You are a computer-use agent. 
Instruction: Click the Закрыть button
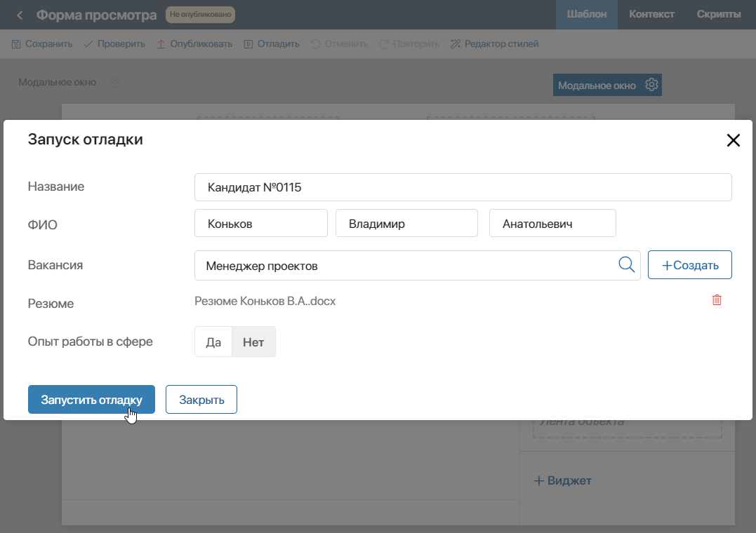201,400
